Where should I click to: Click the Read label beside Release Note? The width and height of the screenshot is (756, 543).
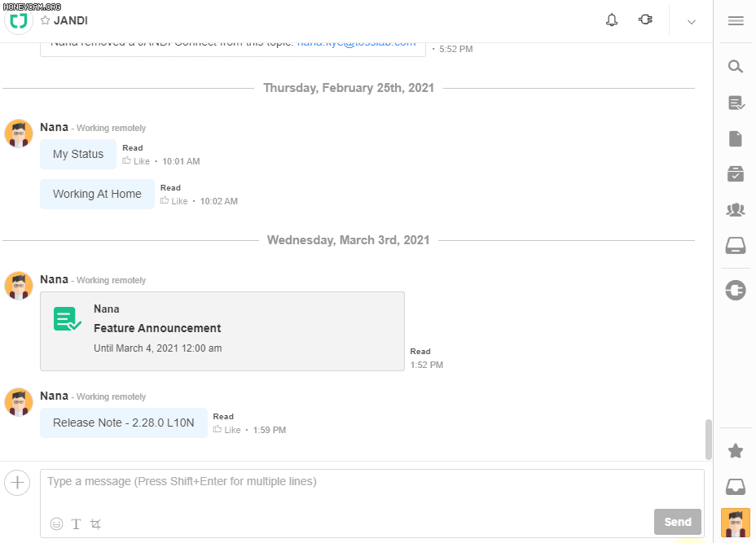223,417
